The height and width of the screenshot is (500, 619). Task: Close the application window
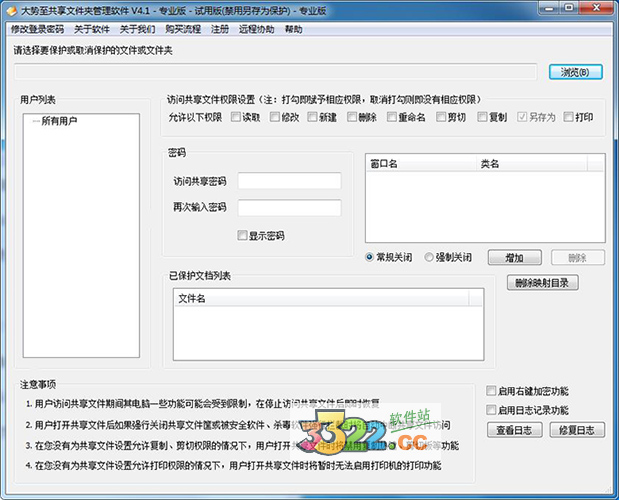[596, 8]
